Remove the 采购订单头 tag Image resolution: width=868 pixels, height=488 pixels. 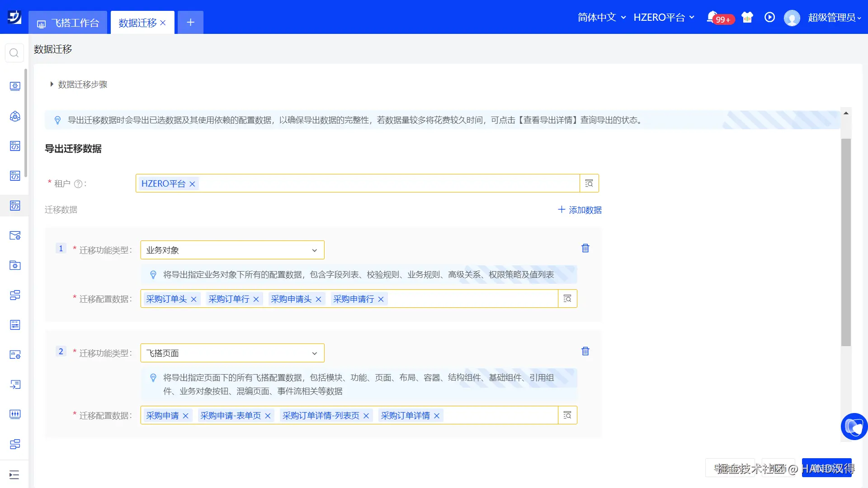point(193,299)
